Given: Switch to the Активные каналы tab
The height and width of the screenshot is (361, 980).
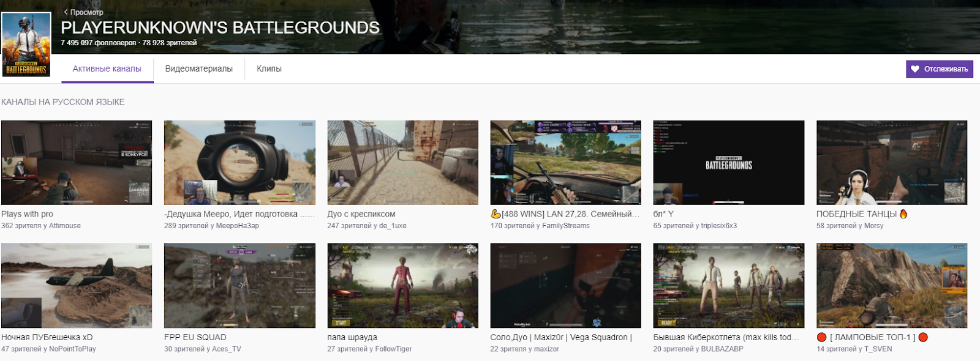Looking at the screenshot, I should (107, 69).
